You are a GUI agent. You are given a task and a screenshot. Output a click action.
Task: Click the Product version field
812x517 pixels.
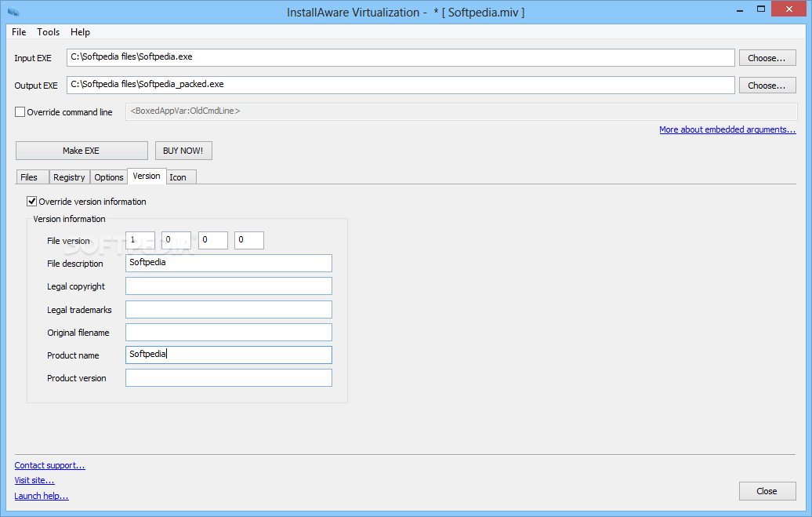pyautogui.click(x=229, y=377)
